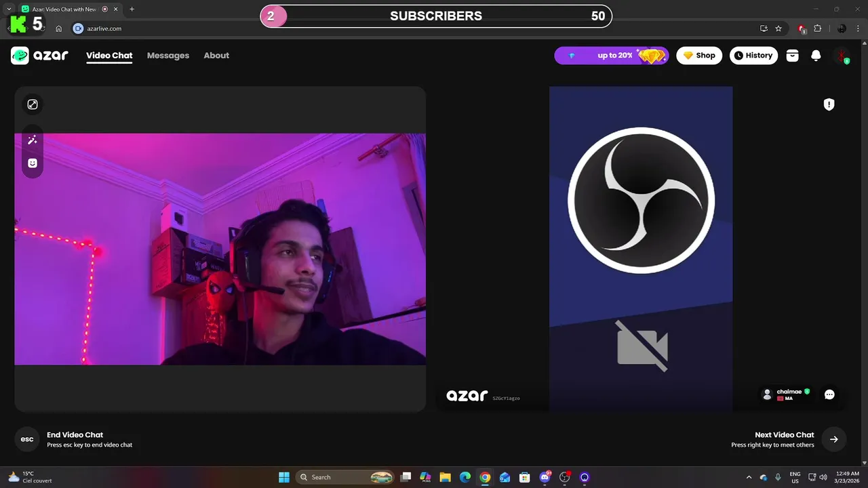Open the Extensions puzzle menu
Image resolution: width=868 pixels, height=488 pixels.
817,28
